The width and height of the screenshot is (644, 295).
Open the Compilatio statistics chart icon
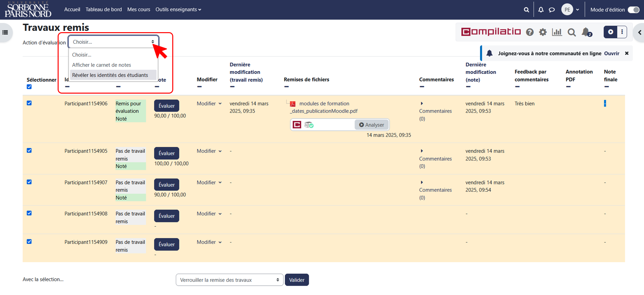click(557, 32)
